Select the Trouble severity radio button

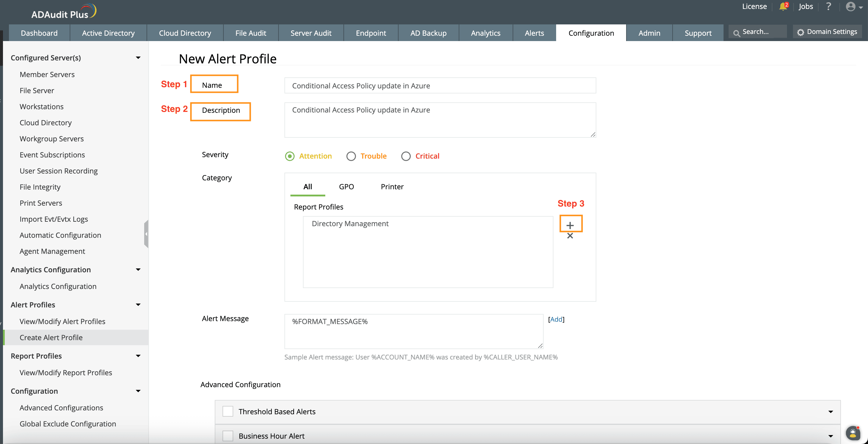[x=351, y=156]
